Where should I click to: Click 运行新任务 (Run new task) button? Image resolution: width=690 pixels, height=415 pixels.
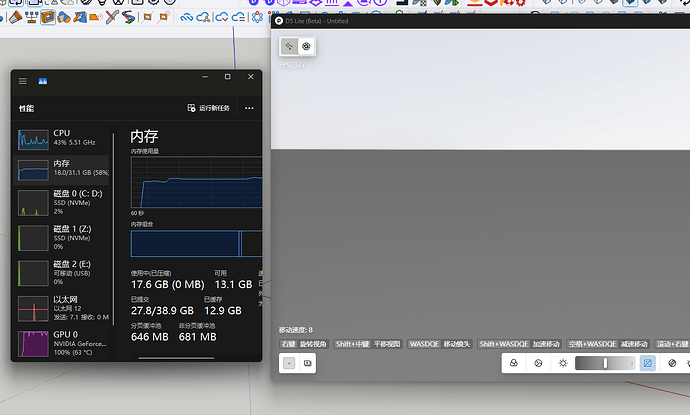[x=210, y=108]
